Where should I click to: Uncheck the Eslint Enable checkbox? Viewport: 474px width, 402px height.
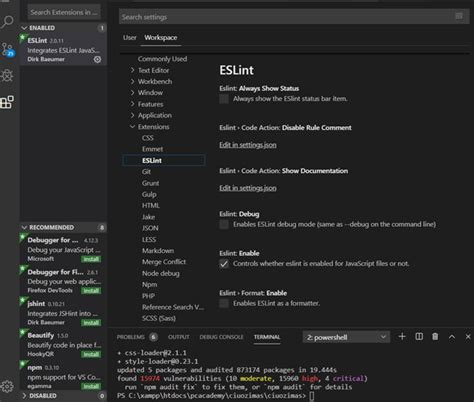tap(224, 264)
